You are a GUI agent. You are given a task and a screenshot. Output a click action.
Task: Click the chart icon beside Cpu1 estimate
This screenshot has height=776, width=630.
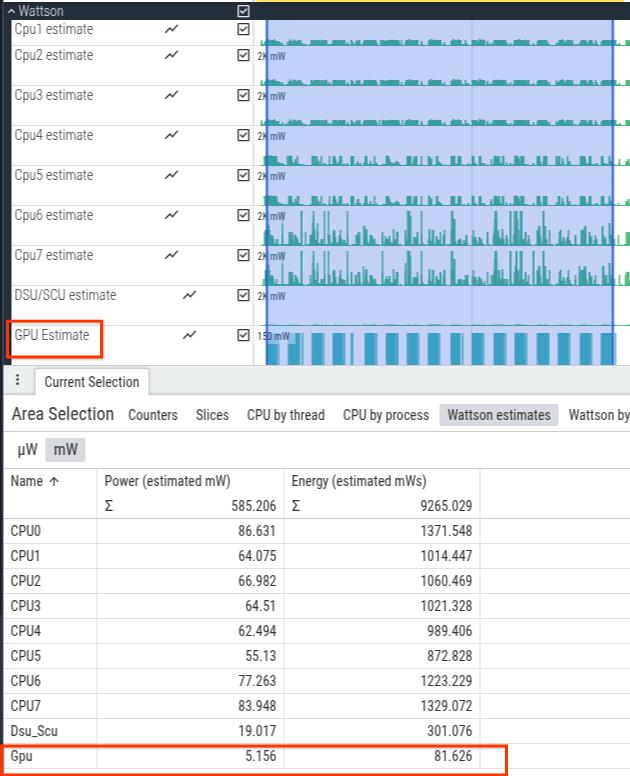tap(171, 30)
